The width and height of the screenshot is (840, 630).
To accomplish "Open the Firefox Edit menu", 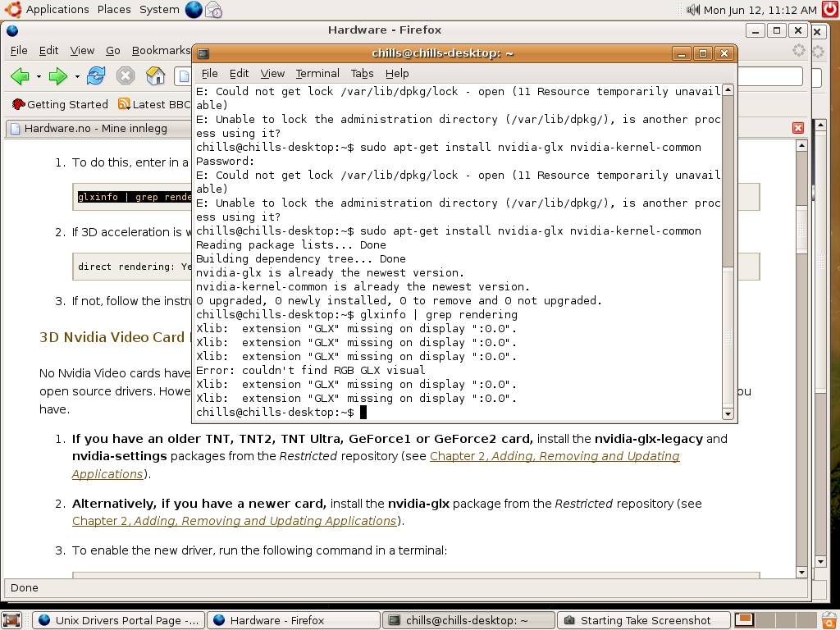I will (x=48, y=50).
